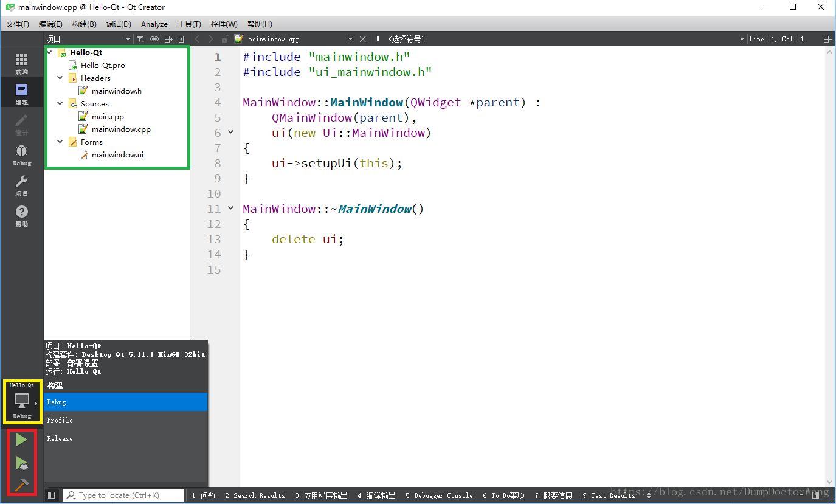Open the 项目 (Projects) wrench mode

(22, 185)
